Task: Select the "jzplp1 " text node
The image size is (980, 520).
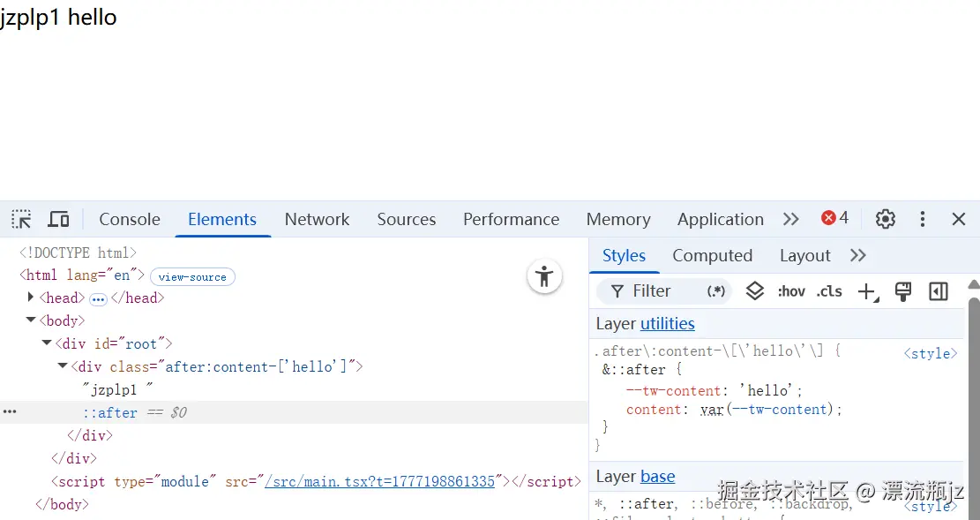Action: click(117, 389)
